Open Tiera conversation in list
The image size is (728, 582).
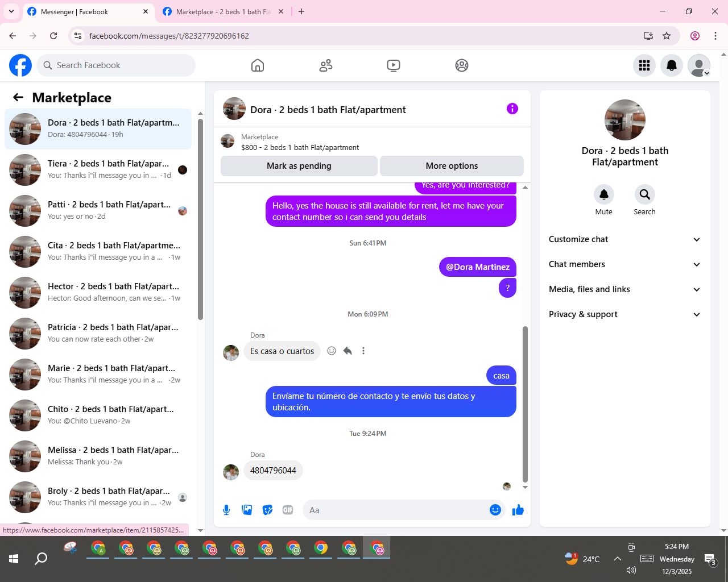[x=98, y=170]
